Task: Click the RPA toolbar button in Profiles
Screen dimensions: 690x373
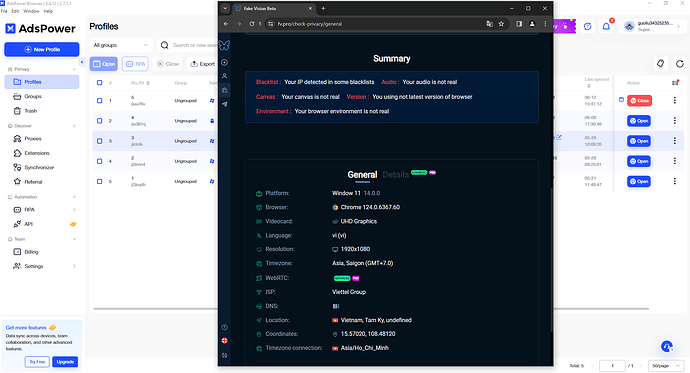Action: (136, 64)
